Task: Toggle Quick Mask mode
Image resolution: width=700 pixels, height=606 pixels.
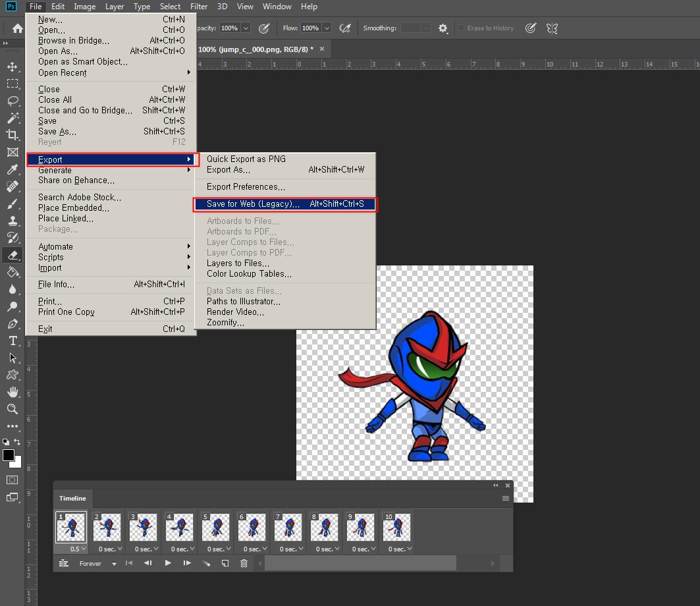Action: coord(13,480)
